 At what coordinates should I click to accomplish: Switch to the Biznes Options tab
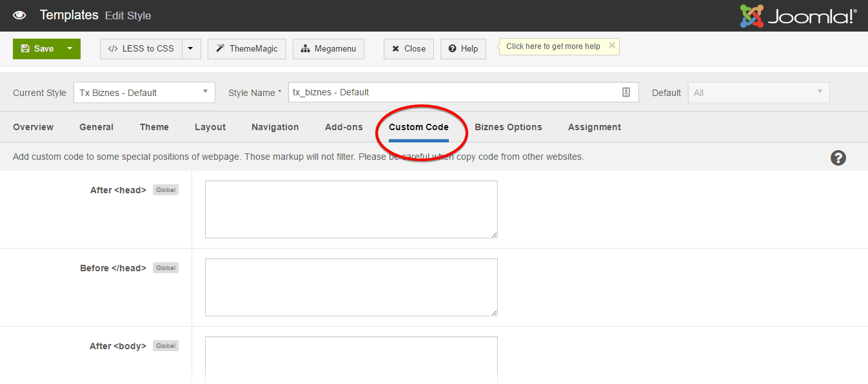tap(508, 127)
